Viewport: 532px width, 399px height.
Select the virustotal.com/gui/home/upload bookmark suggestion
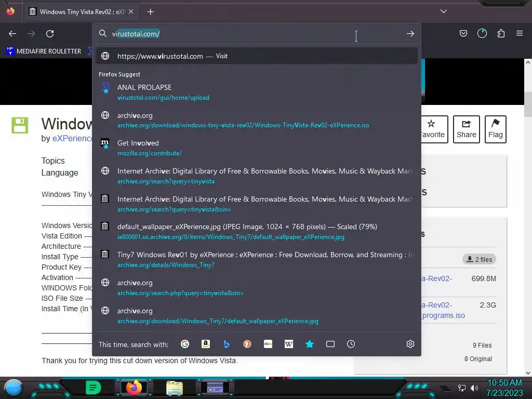(x=257, y=92)
